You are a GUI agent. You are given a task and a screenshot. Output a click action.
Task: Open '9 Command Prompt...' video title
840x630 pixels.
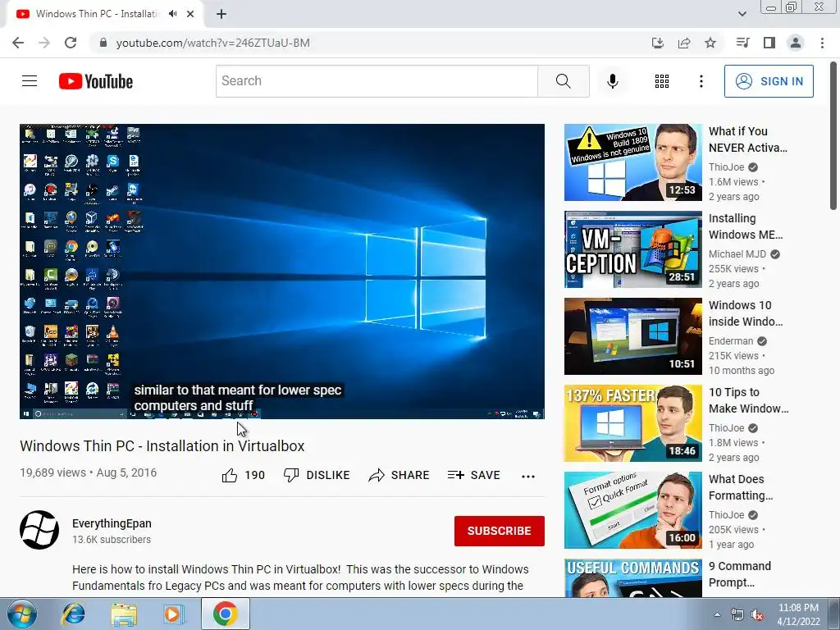coord(740,573)
